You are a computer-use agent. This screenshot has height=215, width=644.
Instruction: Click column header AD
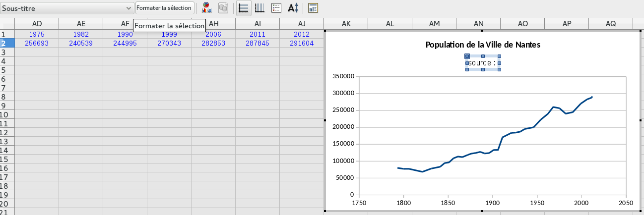click(36, 24)
